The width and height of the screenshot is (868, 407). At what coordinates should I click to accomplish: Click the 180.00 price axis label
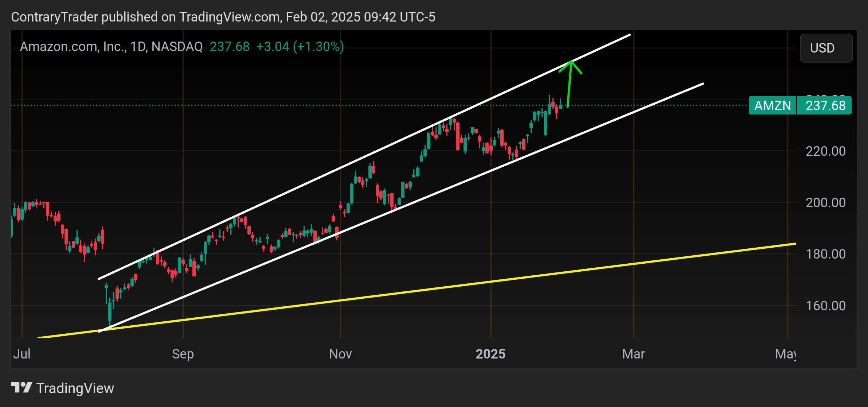[x=826, y=254]
